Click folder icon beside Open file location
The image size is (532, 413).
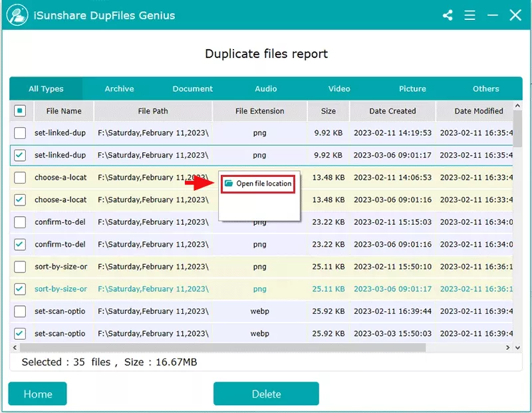(x=229, y=184)
